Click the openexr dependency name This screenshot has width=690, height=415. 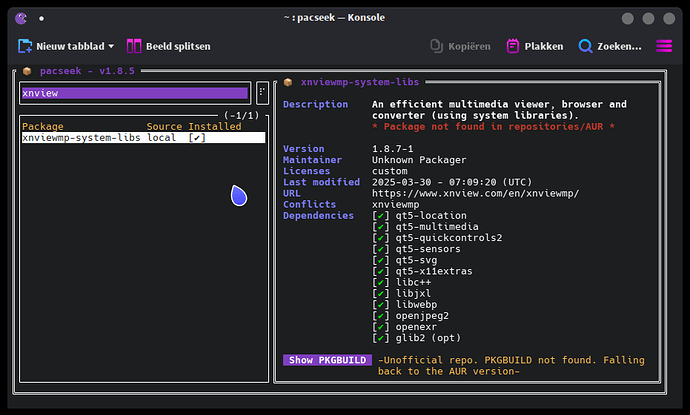point(416,327)
